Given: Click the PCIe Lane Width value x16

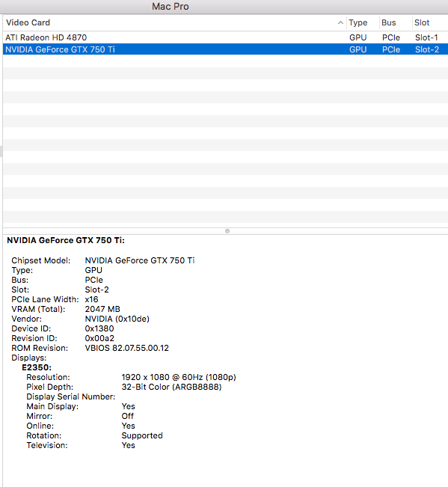Looking at the screenshot, I should [x=91, y=299].
